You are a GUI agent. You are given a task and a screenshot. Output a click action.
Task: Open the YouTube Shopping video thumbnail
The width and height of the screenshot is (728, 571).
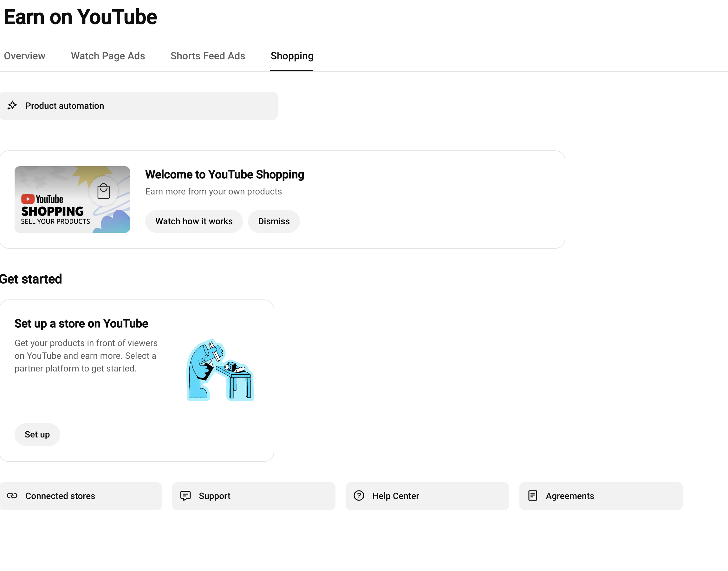click(x=72, y=199)
